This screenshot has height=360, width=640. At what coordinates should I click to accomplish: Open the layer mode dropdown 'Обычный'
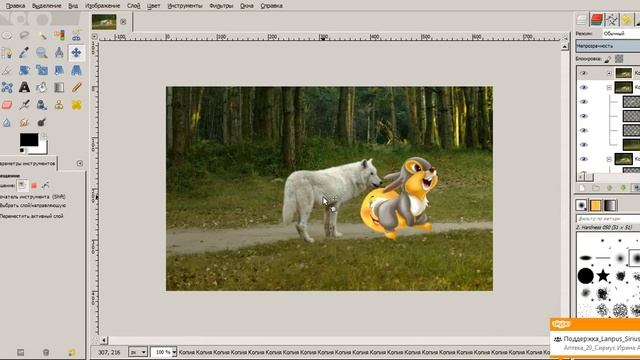[x=621, y=33]
